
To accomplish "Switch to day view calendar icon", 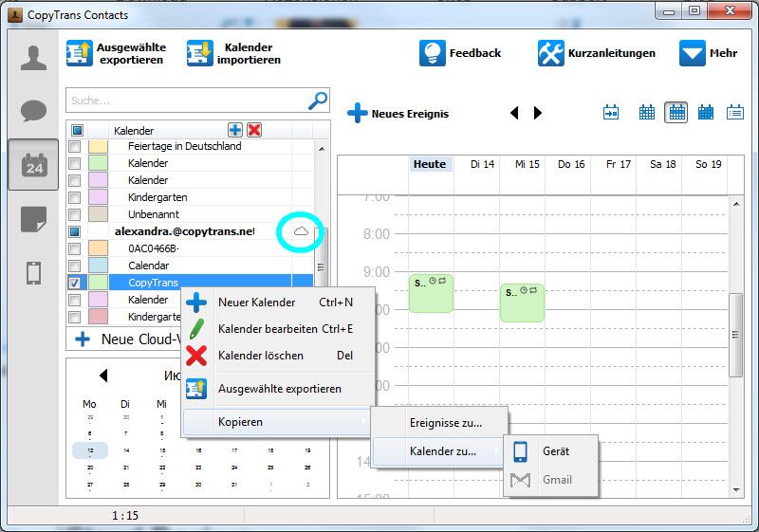I will tap(647, 112).
